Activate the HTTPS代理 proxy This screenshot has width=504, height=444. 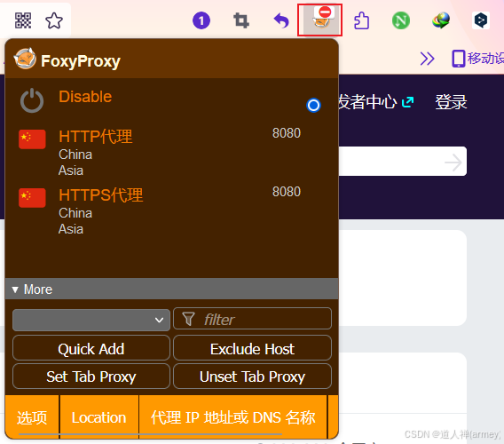pos(101,195)
